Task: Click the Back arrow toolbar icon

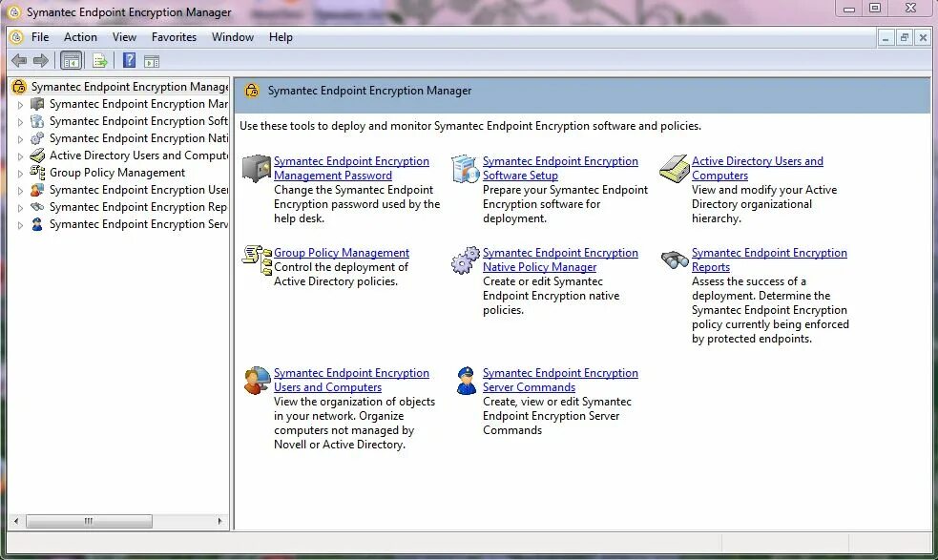Action: (x=19, y=60)
